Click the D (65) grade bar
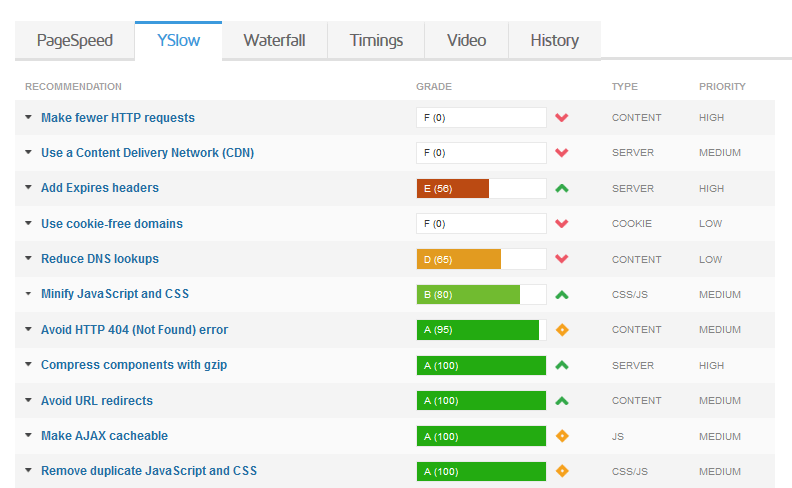Image resolution: width=792 pixels, height=488 pixels. (481, 259)
